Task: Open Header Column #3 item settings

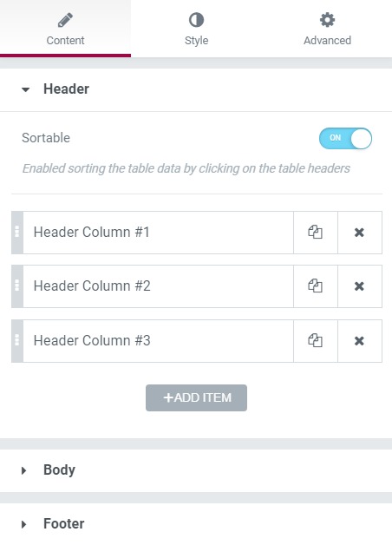Action: click(x=159, y=340)
